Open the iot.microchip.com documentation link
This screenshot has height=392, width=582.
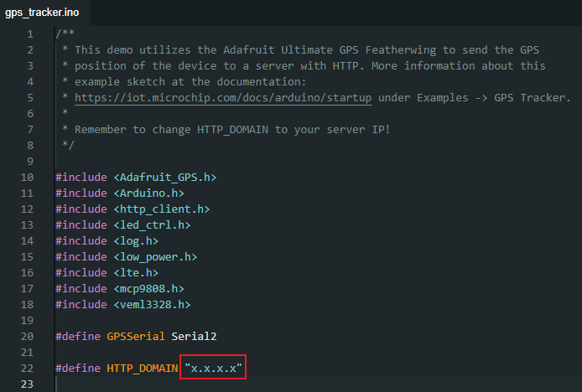[x=223, y=97]
